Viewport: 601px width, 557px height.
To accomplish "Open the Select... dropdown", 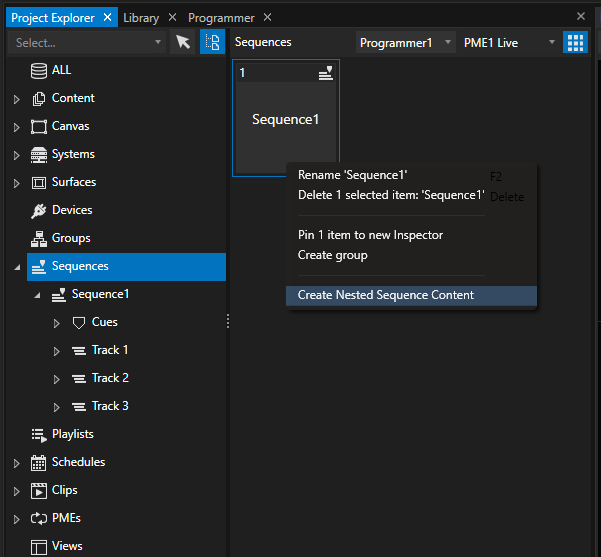I will point(87,42).
